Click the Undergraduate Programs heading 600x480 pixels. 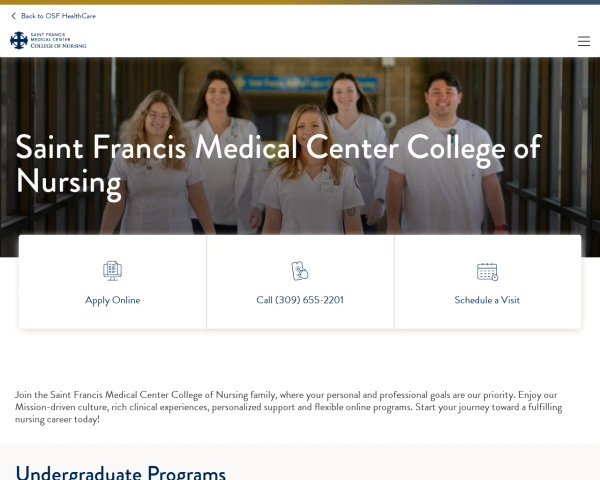pos(120,471)
